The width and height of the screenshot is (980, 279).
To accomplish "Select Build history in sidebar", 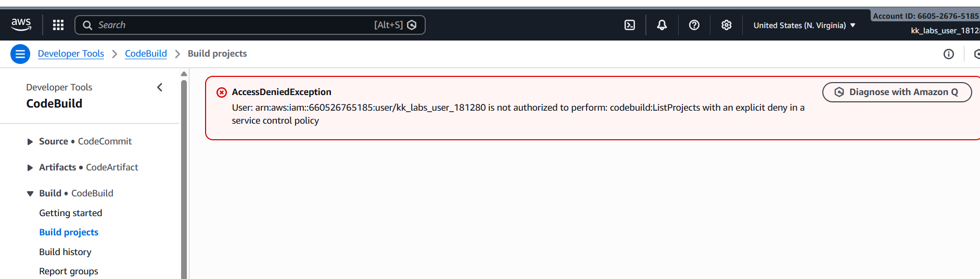I will 66,252.
